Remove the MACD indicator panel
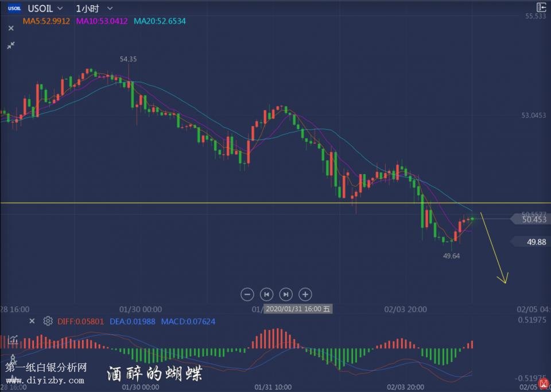551x392 pixels. 32,321
